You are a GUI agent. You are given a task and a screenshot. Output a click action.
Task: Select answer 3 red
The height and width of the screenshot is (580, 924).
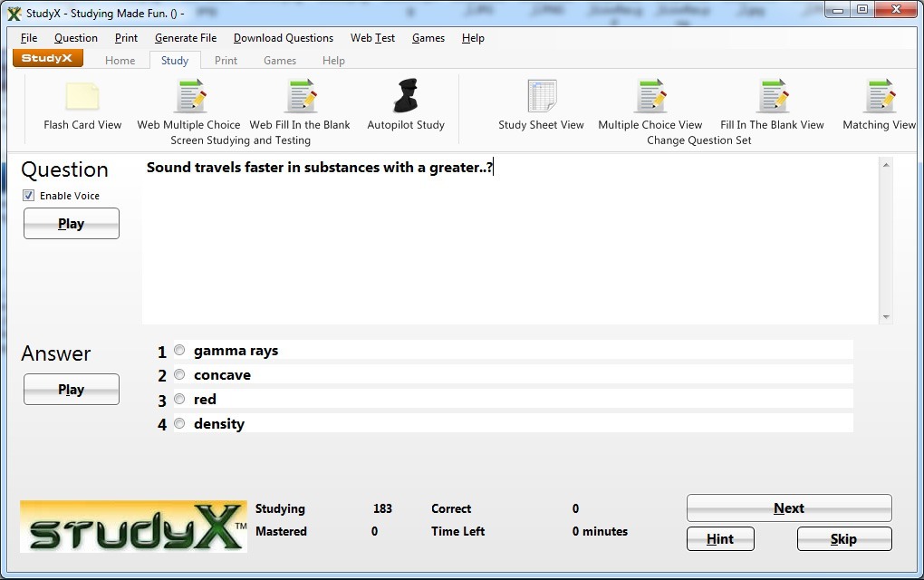coord(179,399)
